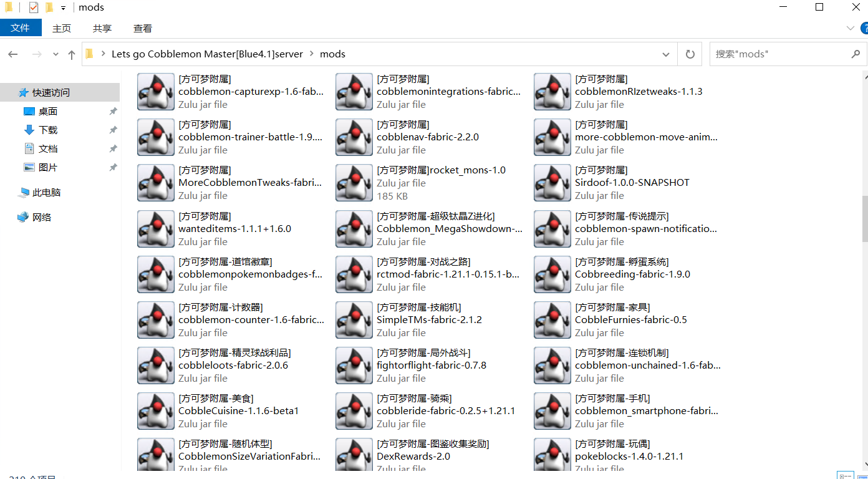Click the vertical scrollbar thumb of file list
This screenshot has height=479, width=868.
point(865,219)
